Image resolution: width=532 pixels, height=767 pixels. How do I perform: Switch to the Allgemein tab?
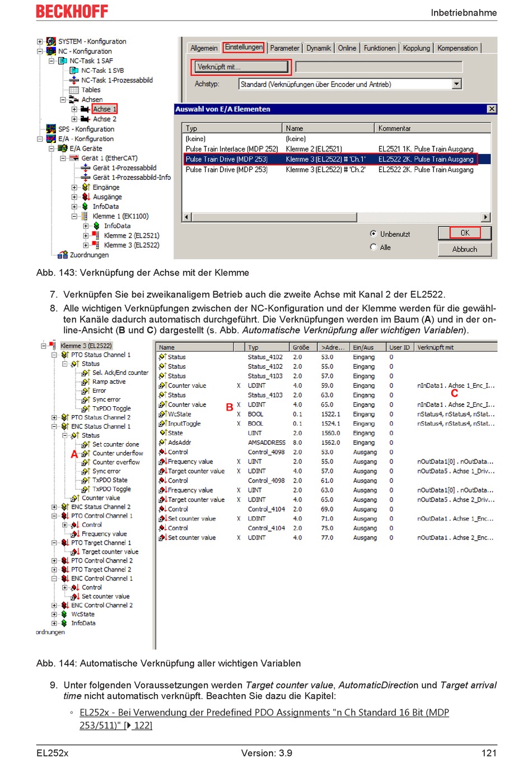click(204, 48)
